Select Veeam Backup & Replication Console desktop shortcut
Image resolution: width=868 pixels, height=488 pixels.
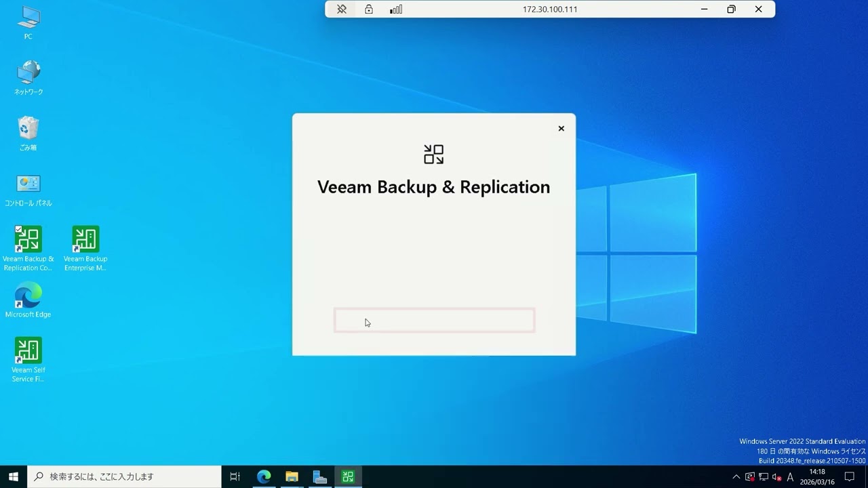click(x=28, y=249)
